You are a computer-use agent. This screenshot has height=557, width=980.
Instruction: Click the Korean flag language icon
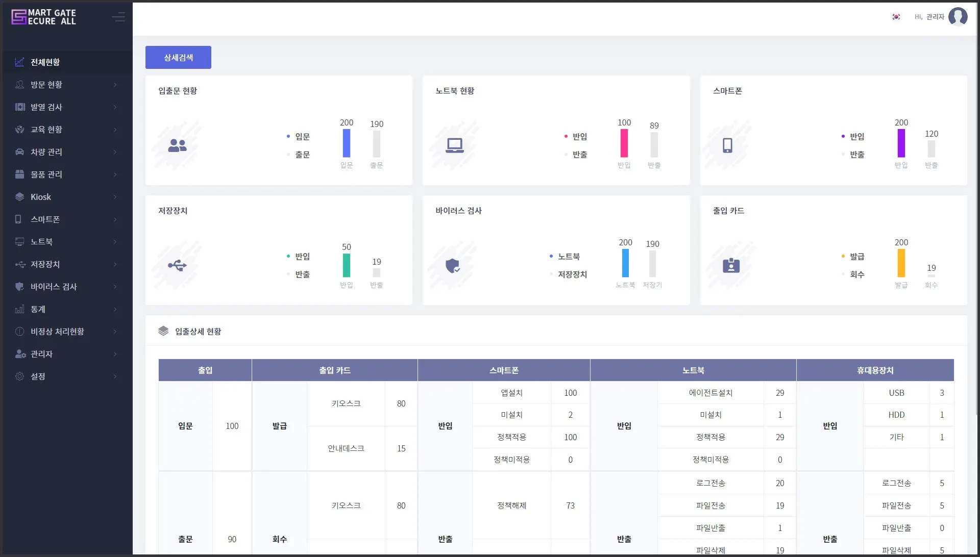(x=896, y=17)
